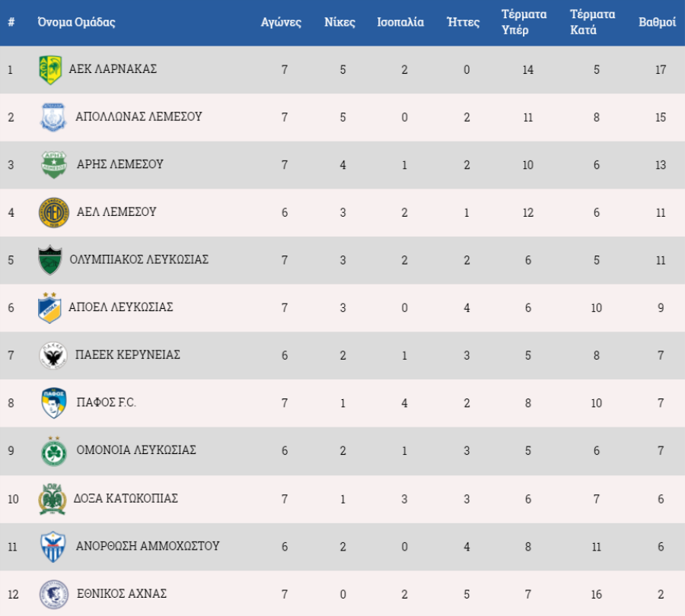Click the APOEL Nicosia crest

[49, 308]
